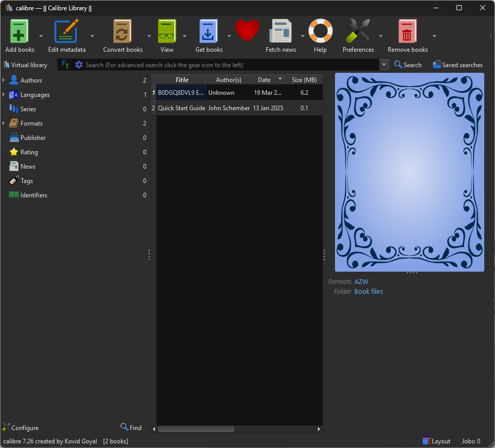This screenshot has height=448, width=495.
Task: Open the AZW format link
Action: click(361, 282)
